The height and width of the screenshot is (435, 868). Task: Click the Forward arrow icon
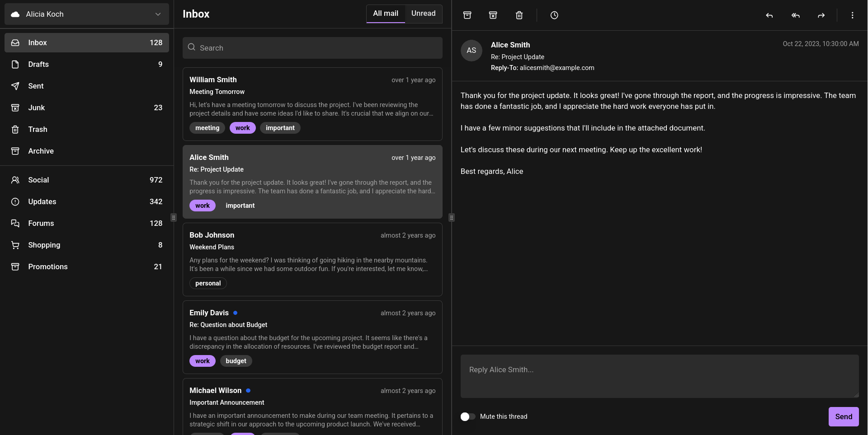(821, 15)
